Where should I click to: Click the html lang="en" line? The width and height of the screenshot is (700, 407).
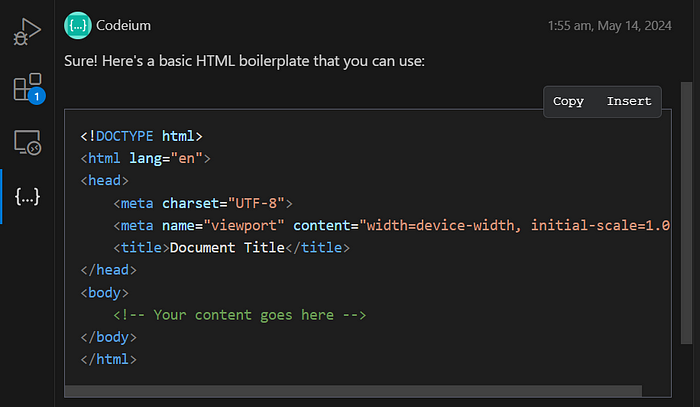[x=146, y=158]
